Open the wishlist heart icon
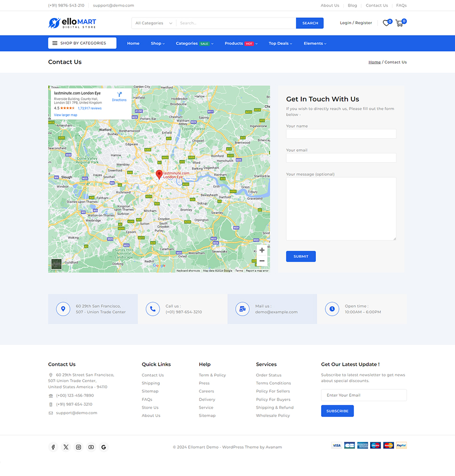 click(x=386, y=23)
